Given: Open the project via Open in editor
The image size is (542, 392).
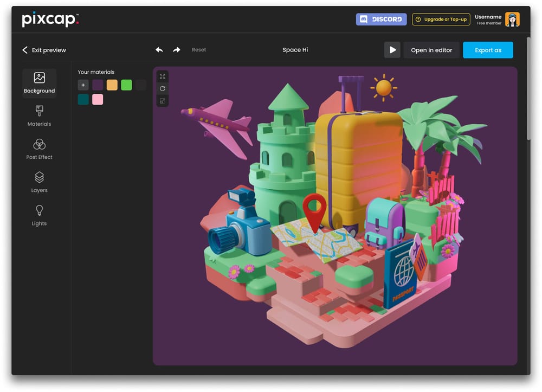Looking at the screenshot, I should point(430,50).
